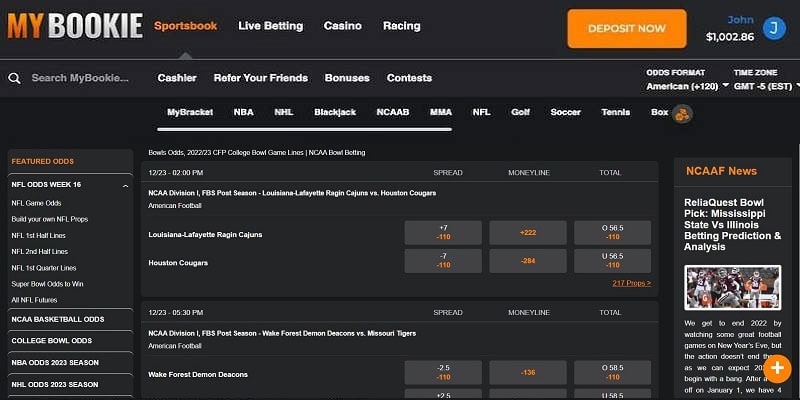This screenshot has width=800, height=400.
Task: Expand NBA Odds 2023 Season section
Action: pyautogui.click(x=70, y=363)
